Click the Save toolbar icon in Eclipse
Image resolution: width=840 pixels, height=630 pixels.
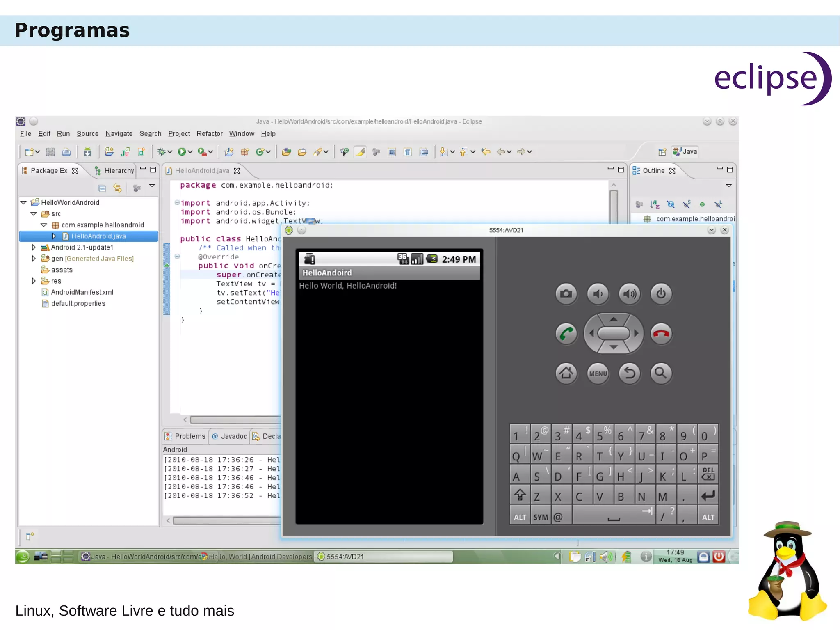coord(50,152)
